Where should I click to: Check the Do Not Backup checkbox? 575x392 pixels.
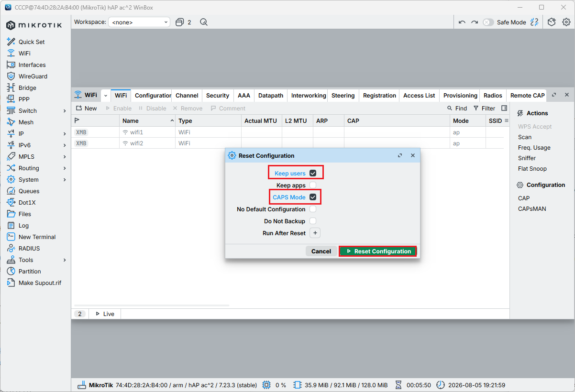pyautogui.click(x=313, y=221)
